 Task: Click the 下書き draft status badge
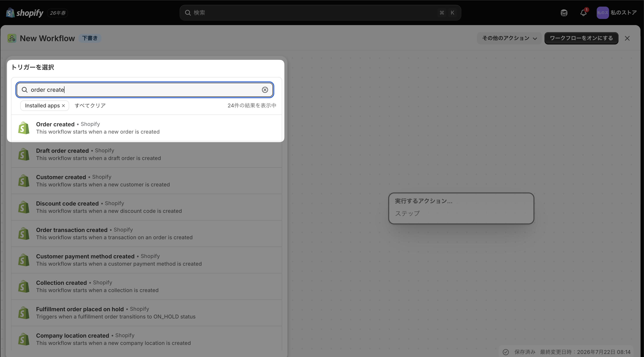point(90,38)
